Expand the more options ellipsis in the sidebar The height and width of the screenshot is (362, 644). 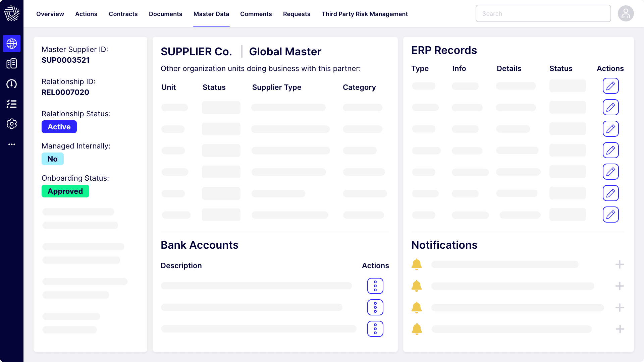coord(12,144)
